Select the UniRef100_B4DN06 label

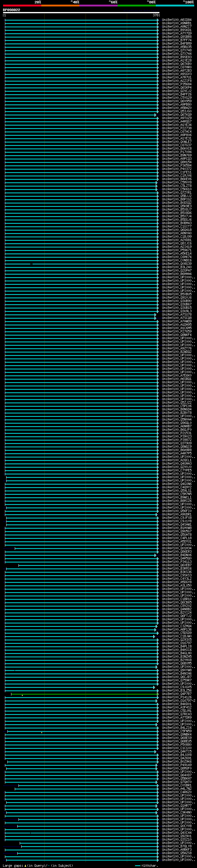coord(176,555)
